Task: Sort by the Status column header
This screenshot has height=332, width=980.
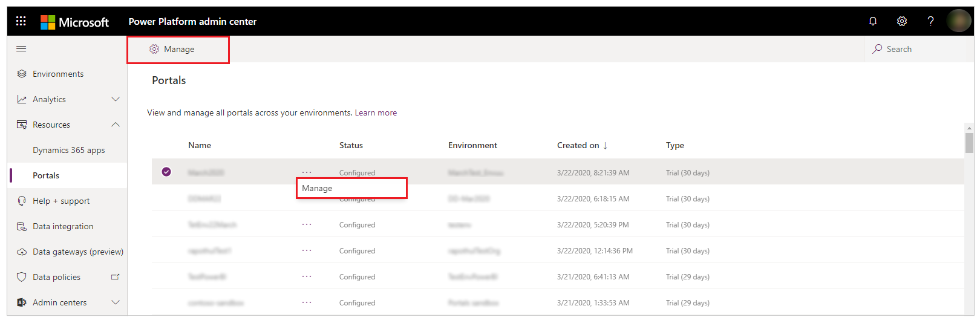Action: point(351,145)
